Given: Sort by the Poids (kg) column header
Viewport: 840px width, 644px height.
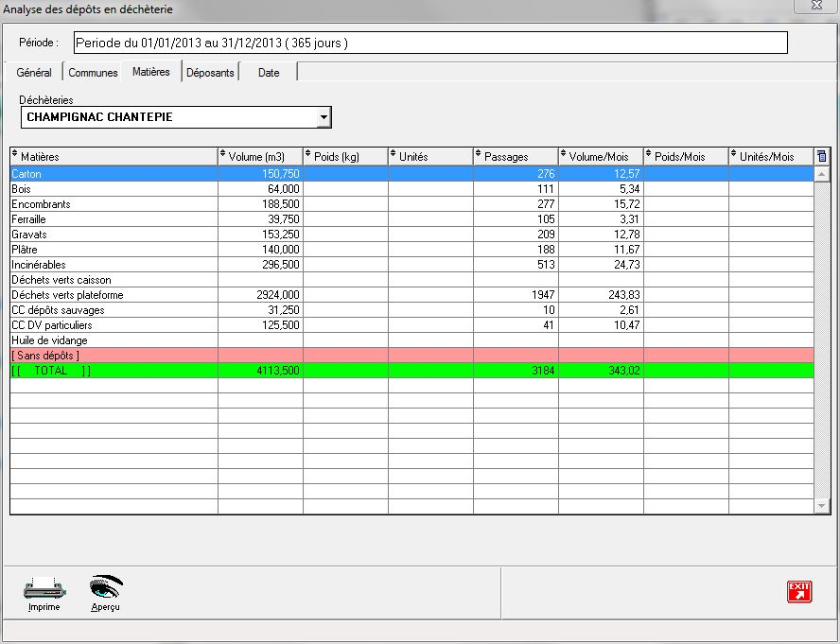Looking at the screenshot, I should point(345,156).
